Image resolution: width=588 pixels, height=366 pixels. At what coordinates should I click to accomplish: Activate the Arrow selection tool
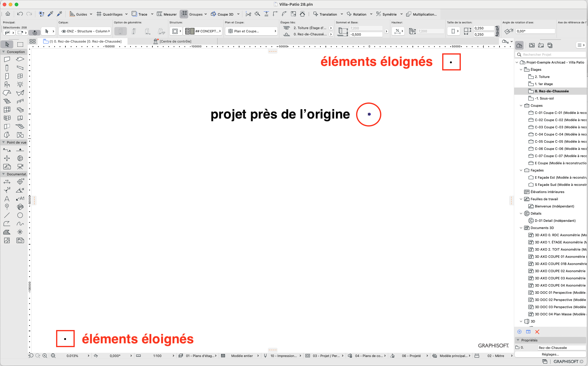(7, 44)
